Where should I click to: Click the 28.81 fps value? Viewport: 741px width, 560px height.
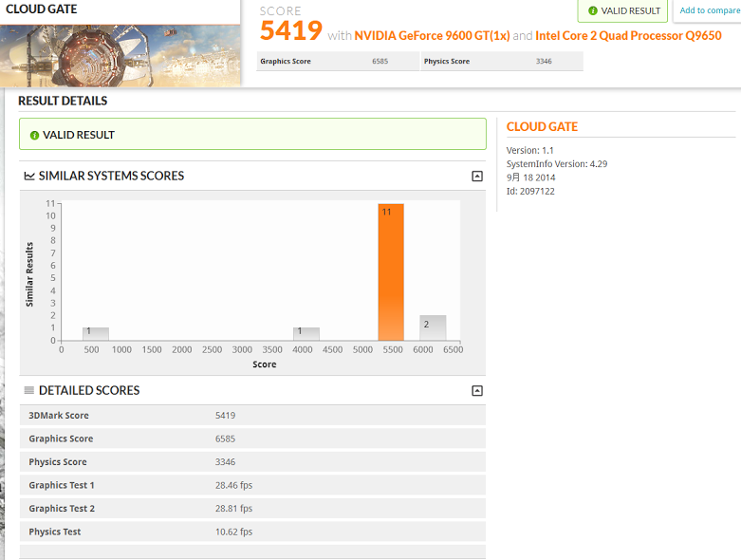point(234,509)
